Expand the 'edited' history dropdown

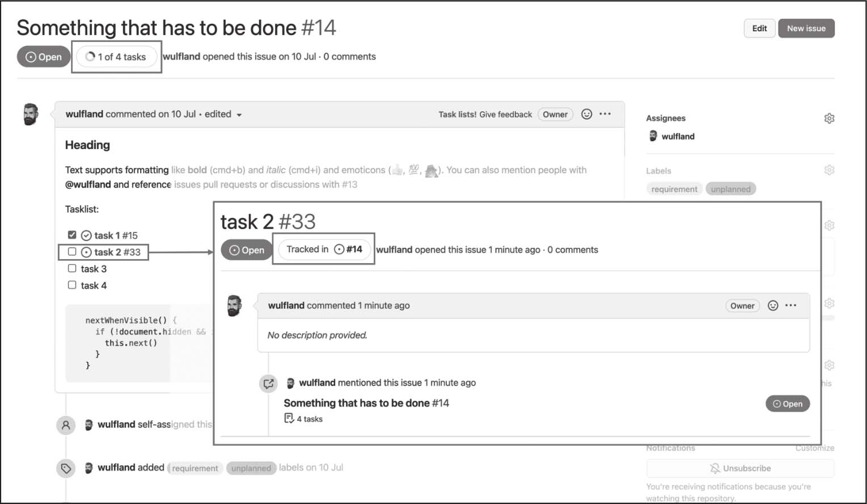pyautogui.click(x=223, y=115)
